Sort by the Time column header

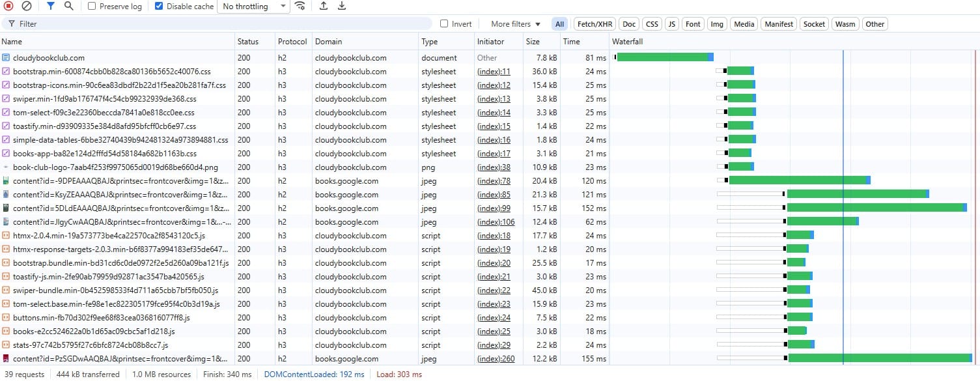click(585, 42)
